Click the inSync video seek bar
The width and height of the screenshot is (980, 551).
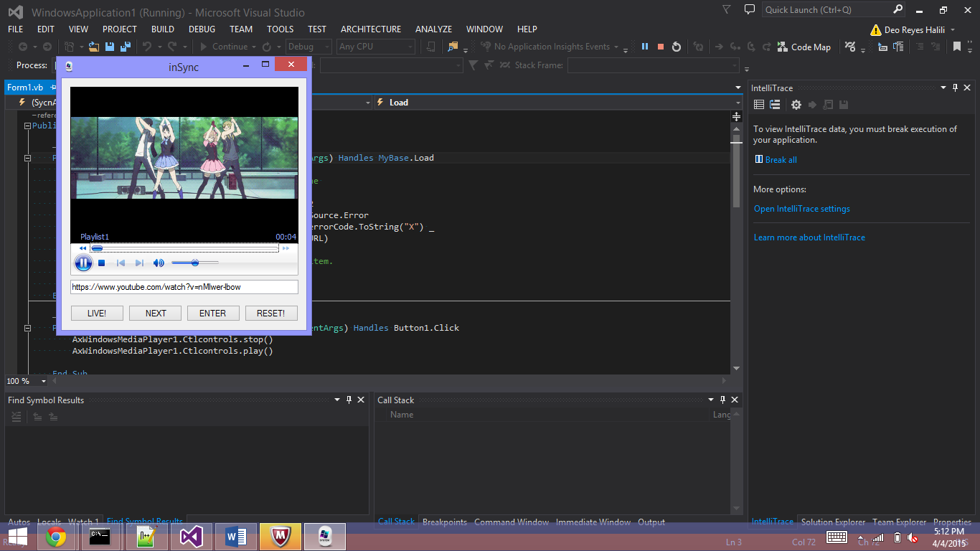coord(184,248)
